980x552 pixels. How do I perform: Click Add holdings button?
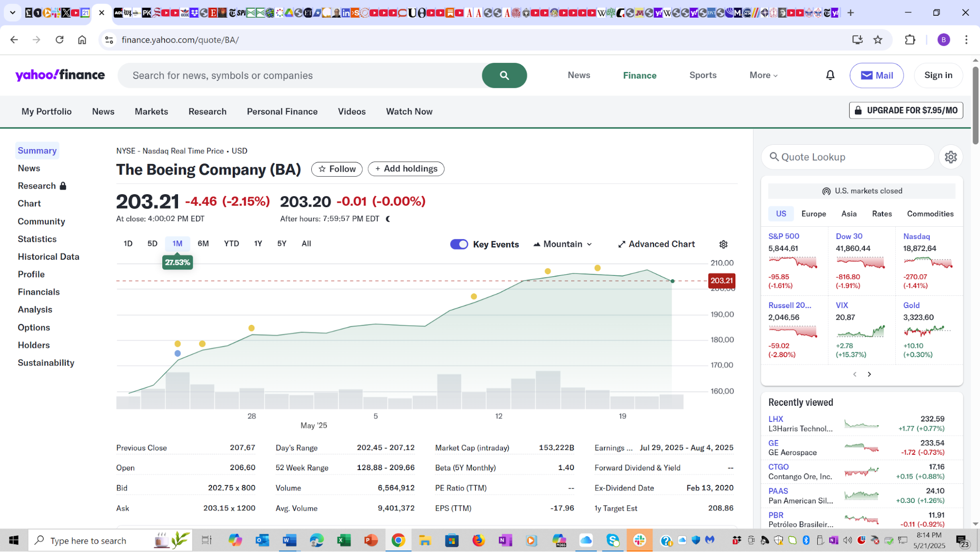[x=406, y=169]
